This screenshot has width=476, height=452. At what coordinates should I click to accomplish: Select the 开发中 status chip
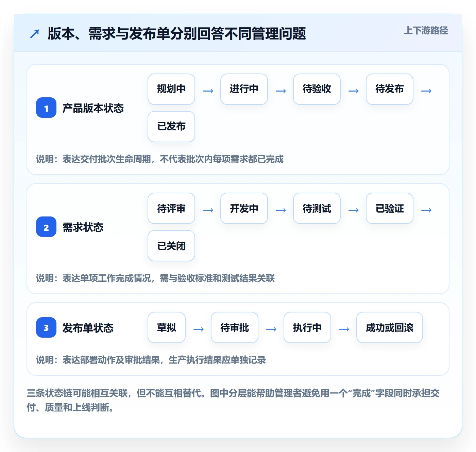pos(244,208)
